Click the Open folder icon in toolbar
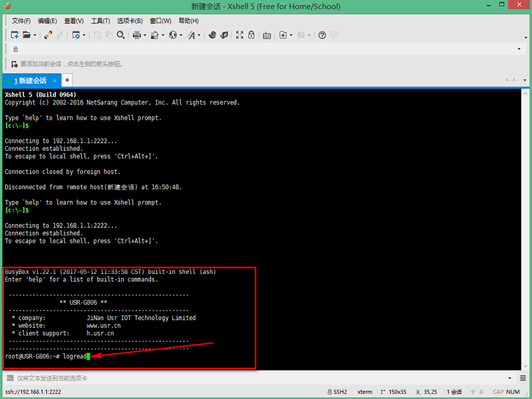This screenshot has height=399, width=532. (x=27, y=35)
